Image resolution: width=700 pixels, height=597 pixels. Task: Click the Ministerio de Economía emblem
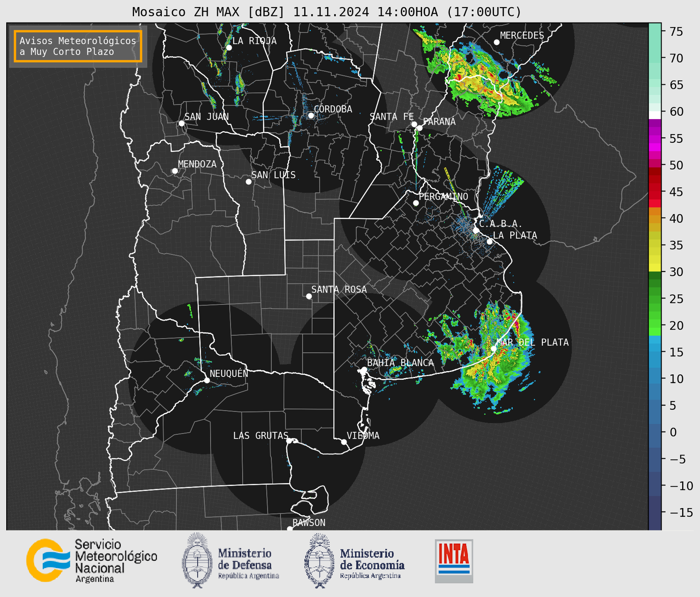pyautogui.click(x=319, y=560)
